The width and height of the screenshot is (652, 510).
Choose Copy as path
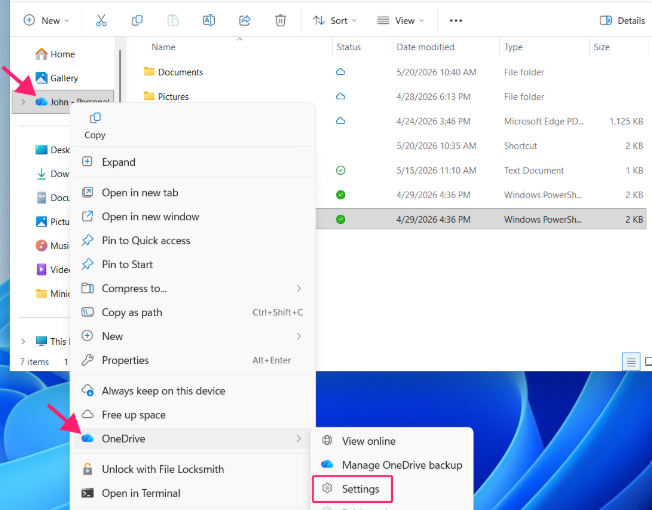pos(193,312)
